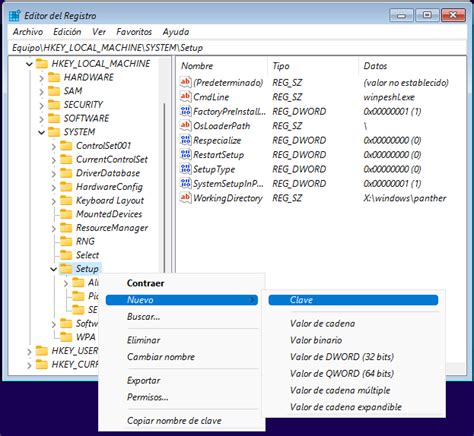Click the CurrentControlSet folder icon
474x436 pixels.
pos(66,159)
